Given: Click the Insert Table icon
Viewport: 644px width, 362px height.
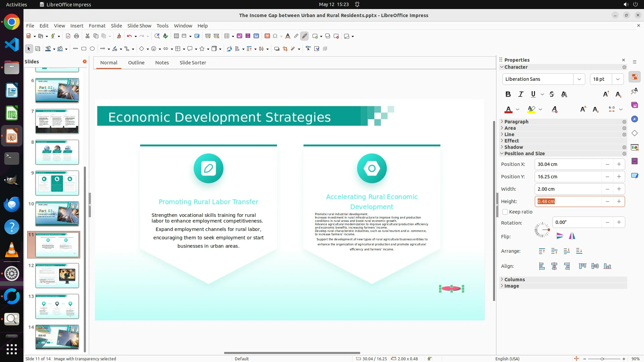Looking at the screenshot, I should [227, 36].
